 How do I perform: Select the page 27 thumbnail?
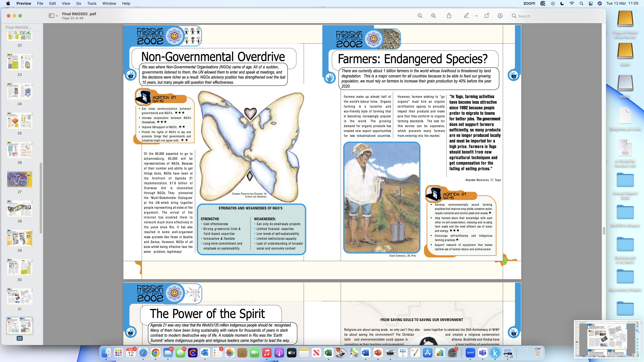(x=20, y=179)
